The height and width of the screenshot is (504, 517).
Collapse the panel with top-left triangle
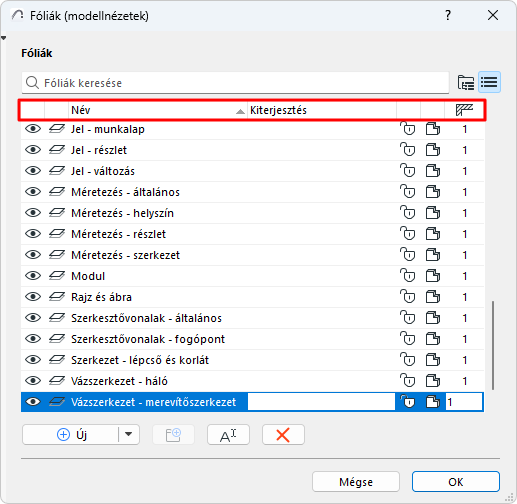click(x=3, y=38)
